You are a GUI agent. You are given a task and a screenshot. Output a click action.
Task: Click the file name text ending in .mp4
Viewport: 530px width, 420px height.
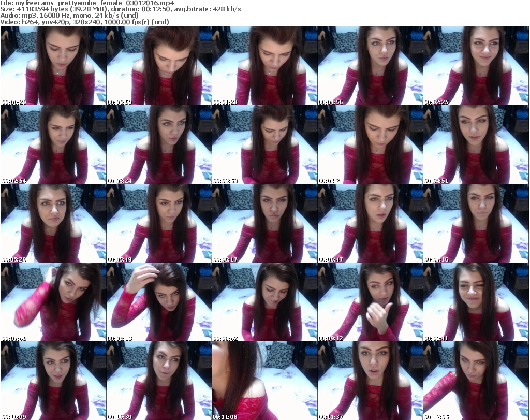(95, 3)
